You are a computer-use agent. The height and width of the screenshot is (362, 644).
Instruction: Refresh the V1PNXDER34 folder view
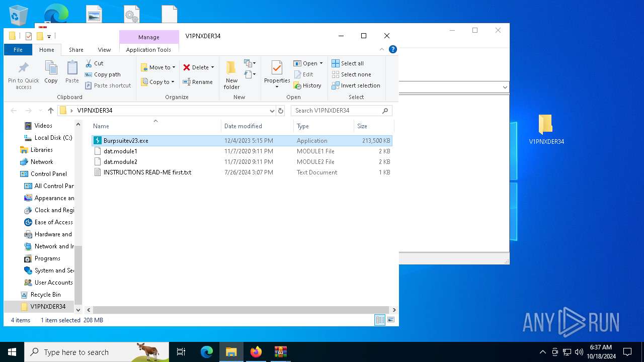pyautogui.click(x=281, y=111)
